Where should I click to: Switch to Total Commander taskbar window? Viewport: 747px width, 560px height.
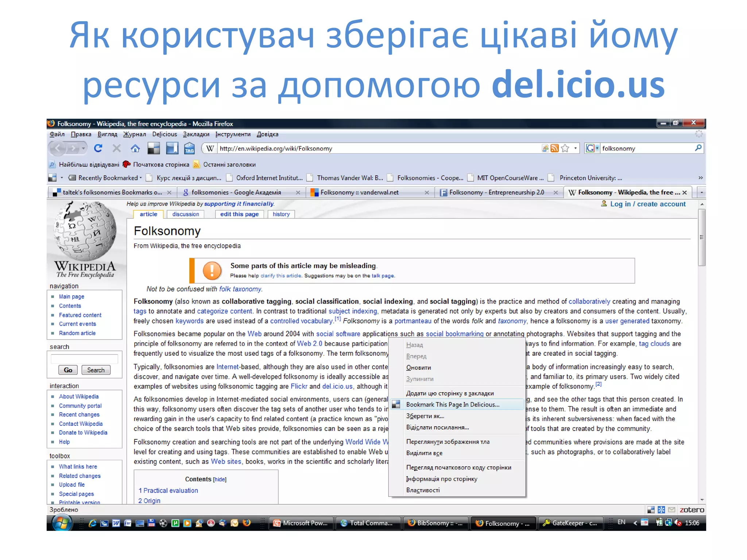pos(368,523)
